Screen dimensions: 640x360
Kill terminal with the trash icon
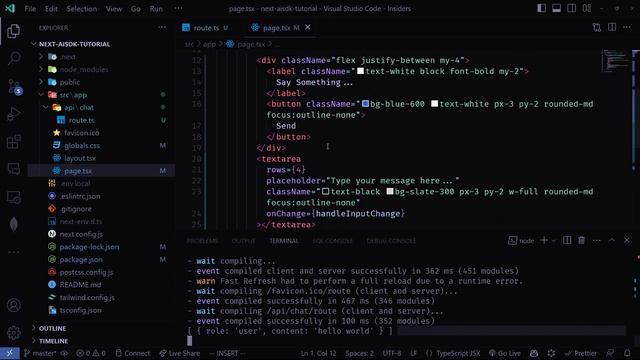click(582, 240)
